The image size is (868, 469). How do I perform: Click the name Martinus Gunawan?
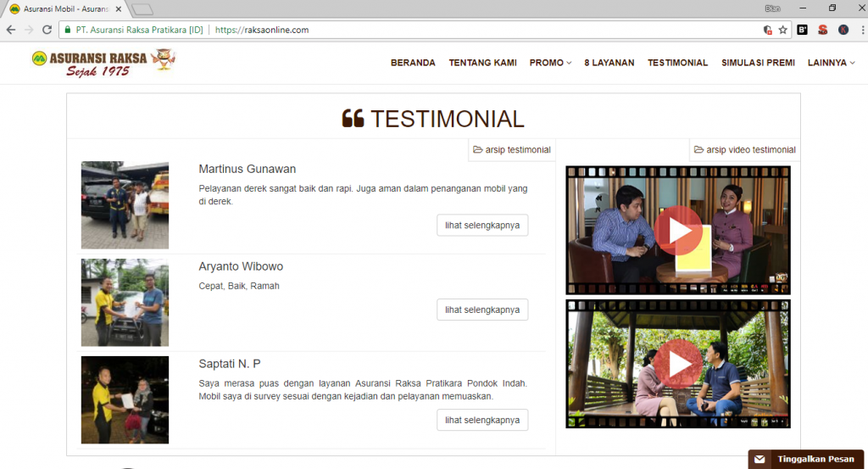click(248, 169)
